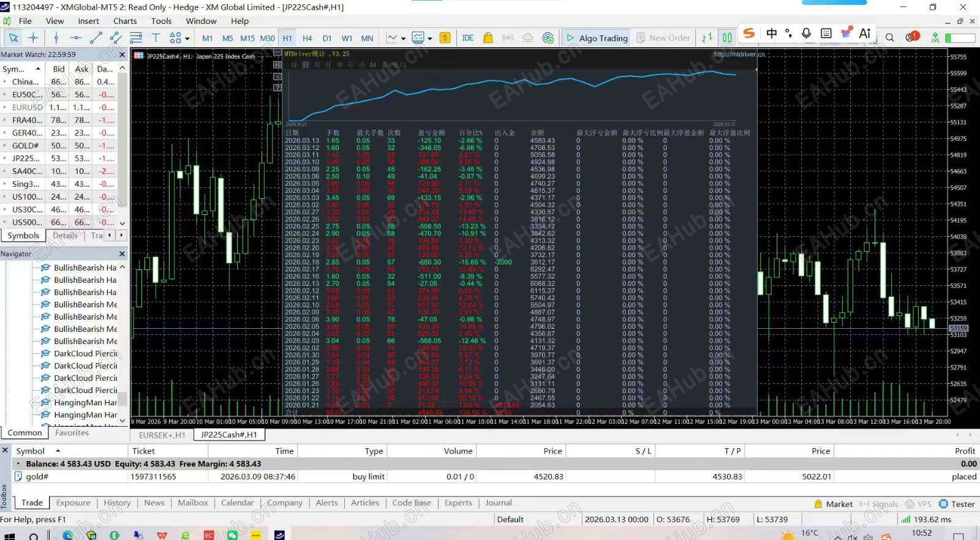The height and width of the screenshot is (540, 980).
Task: Open the objects shapes dropdown arrow
Action: (x=187, y=39)
